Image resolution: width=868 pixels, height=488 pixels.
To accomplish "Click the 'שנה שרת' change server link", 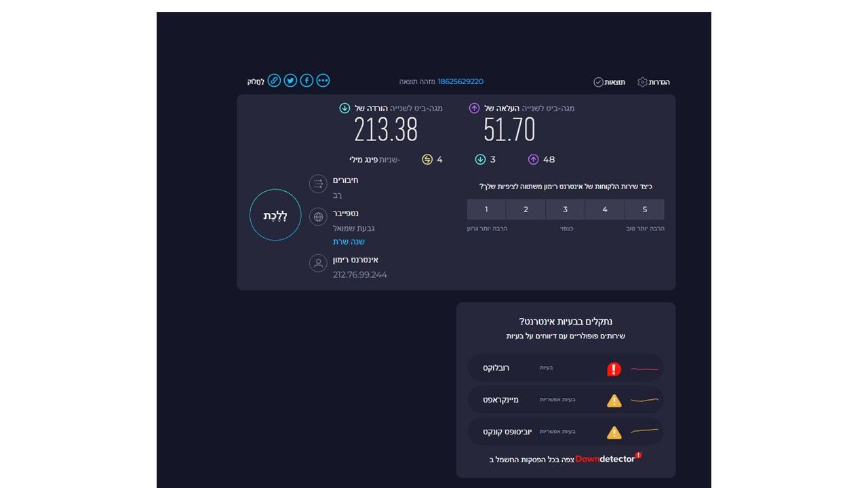I will tap(349, 242).
